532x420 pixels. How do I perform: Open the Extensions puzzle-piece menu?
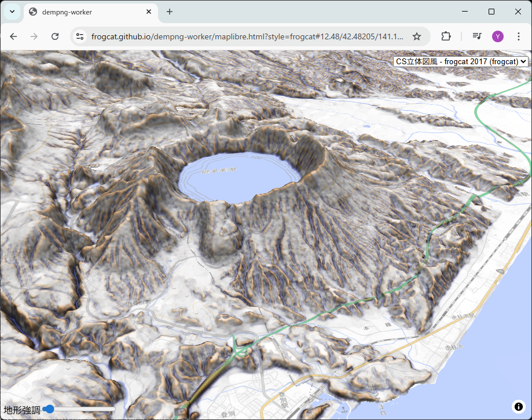pos(446,36)
